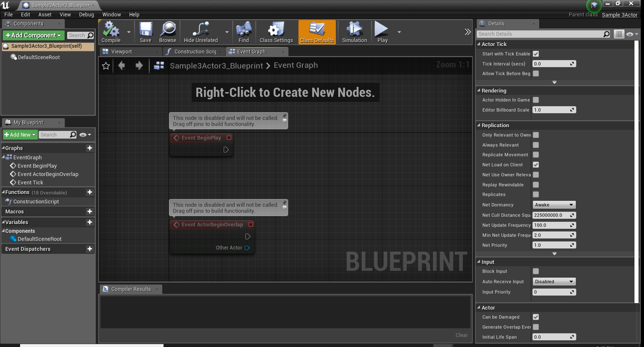644x347 pixels.
Task: Clear the compiler results
Action: coord(461,335)
